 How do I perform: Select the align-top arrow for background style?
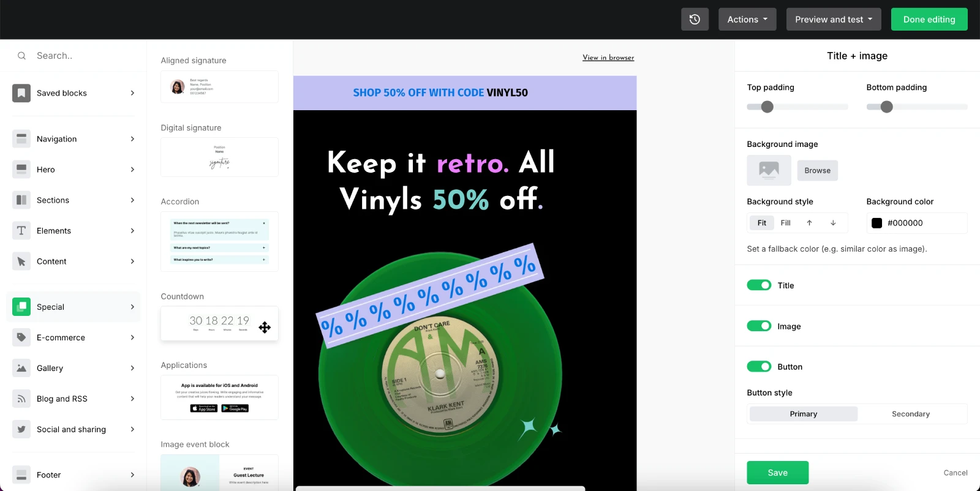pyautogui.click(x=809, y=223)
